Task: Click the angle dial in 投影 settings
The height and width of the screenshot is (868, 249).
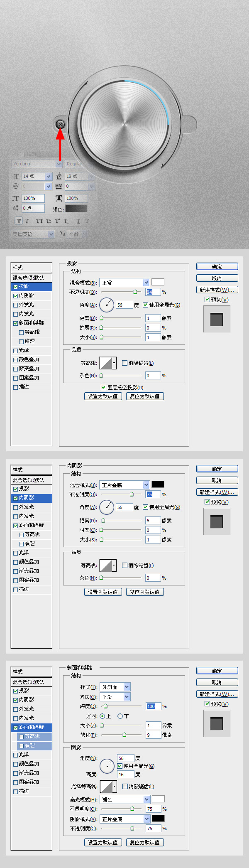Action: [107, 305]
